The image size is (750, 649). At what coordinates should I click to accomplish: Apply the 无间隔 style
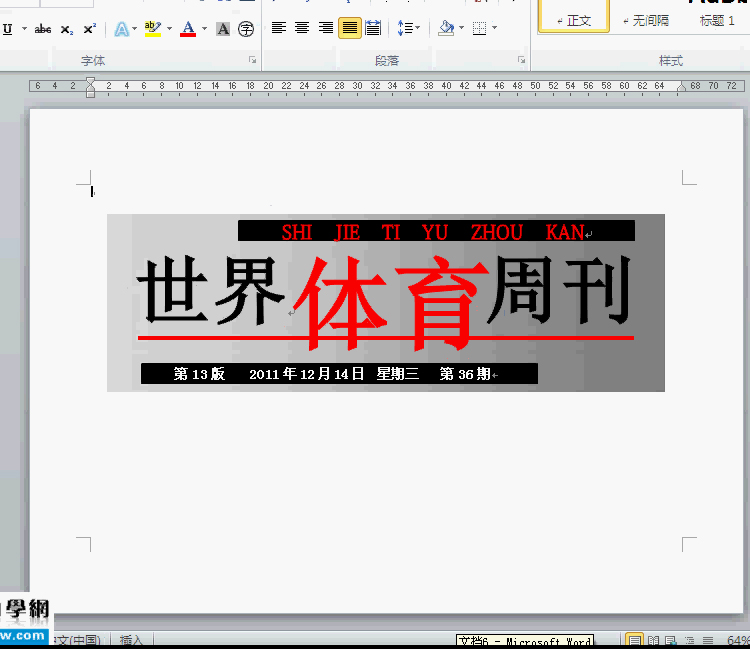pos(647,21)
